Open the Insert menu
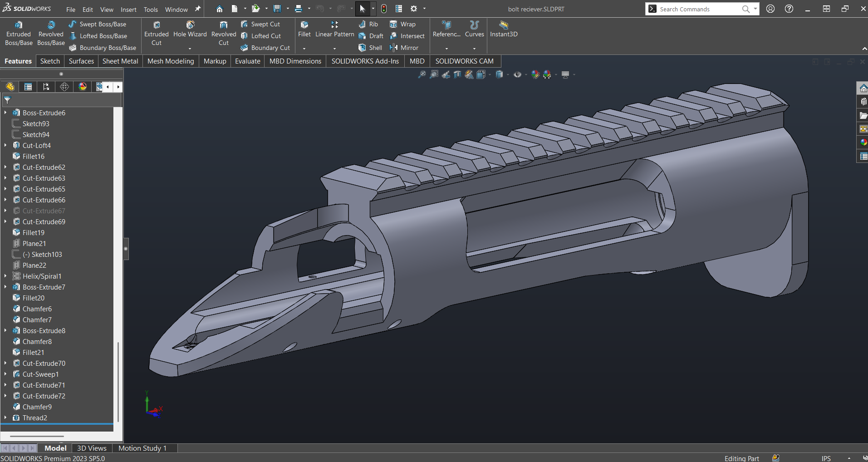 pos(128,10)
